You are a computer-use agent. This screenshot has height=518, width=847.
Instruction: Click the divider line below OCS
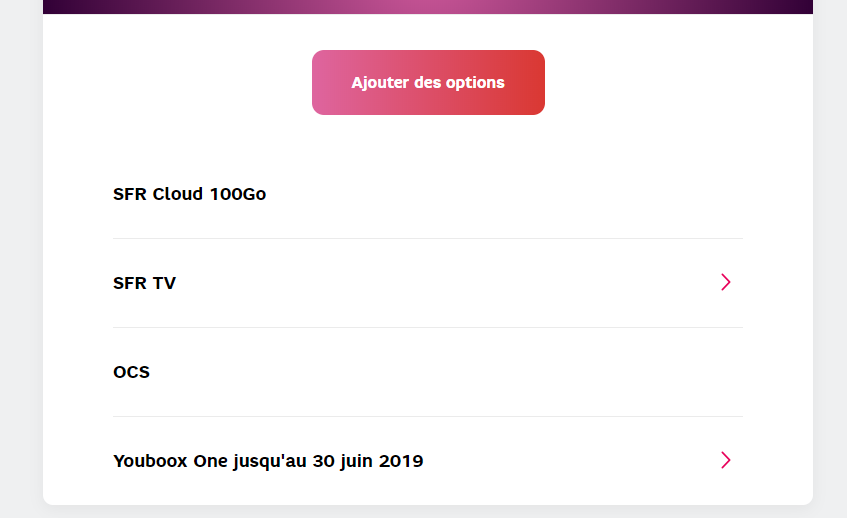428,416
